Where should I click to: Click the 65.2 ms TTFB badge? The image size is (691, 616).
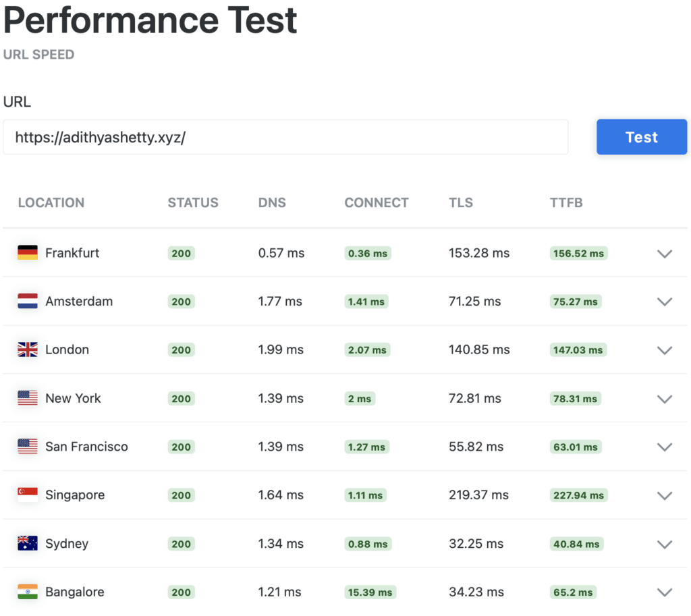pos(574,592)
